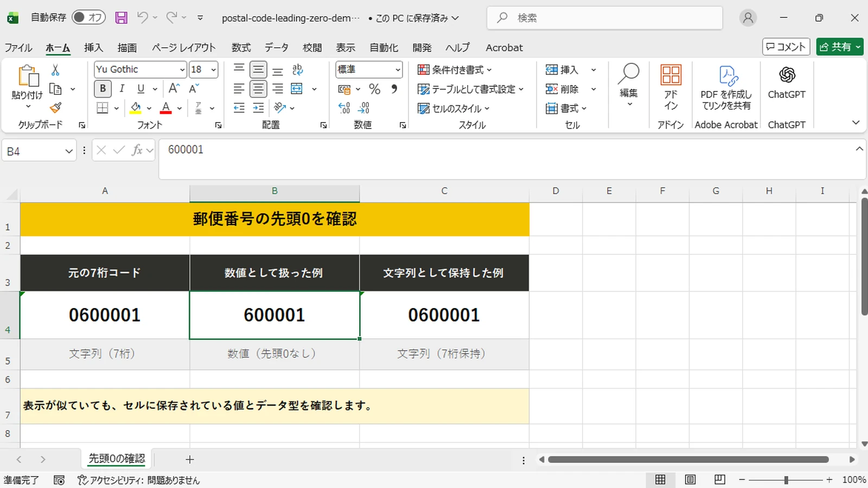Click the Increase Decimal icon
The height and width of the screenshot is (488, 868).
(x=344, y=108)
